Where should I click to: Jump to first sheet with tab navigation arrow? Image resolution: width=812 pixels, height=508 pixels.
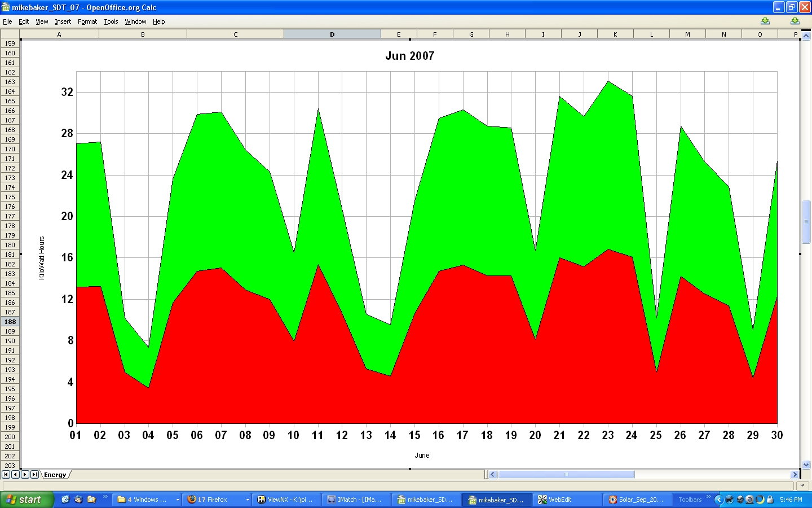[x=6, y=475]
